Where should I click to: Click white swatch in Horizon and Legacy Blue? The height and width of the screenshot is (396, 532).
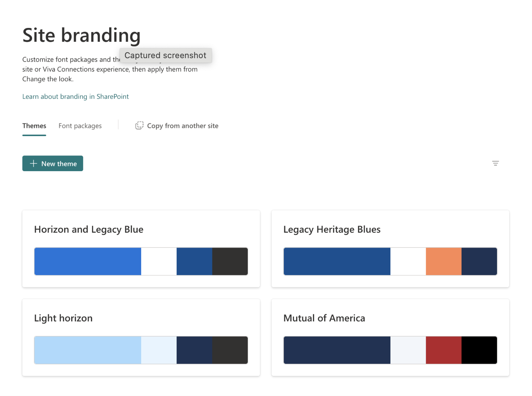pos(159,261)
